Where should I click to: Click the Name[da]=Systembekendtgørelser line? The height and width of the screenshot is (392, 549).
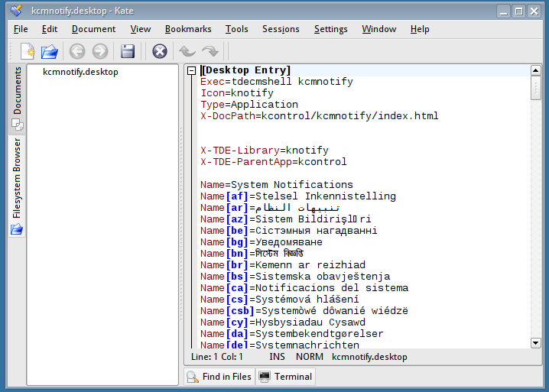(x=292, y=334)
